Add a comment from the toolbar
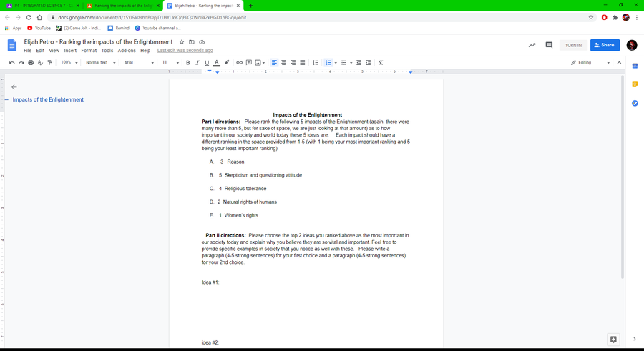Image resolution: width=644 pixels, height=351 pixels. [x=249, y=63]
